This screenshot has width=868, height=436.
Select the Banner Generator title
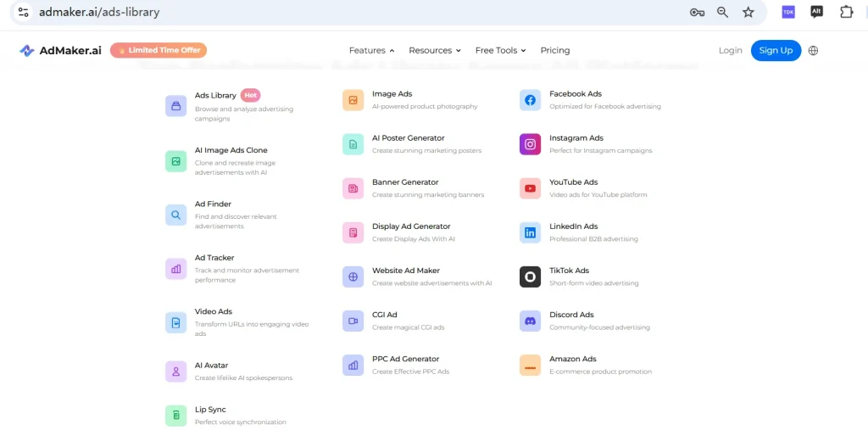point(405,182)
